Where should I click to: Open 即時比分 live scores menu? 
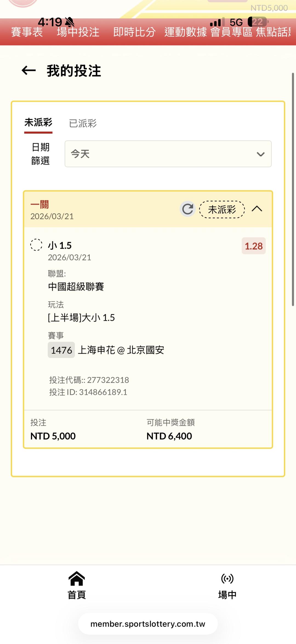pos(134,32)
